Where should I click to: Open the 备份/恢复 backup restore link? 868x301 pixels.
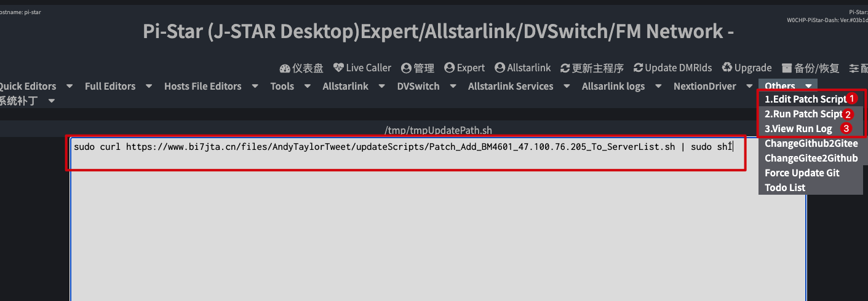point(810,68)
